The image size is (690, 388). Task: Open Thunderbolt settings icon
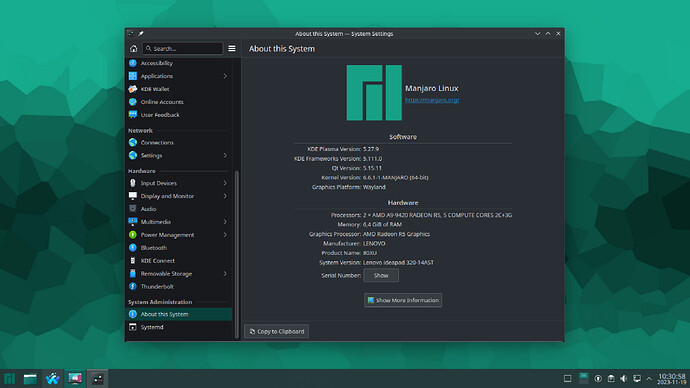(x=132, y=286)
